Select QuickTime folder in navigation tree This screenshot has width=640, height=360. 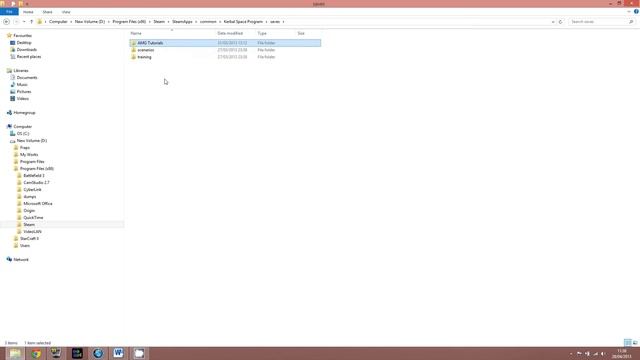(33, 218)
